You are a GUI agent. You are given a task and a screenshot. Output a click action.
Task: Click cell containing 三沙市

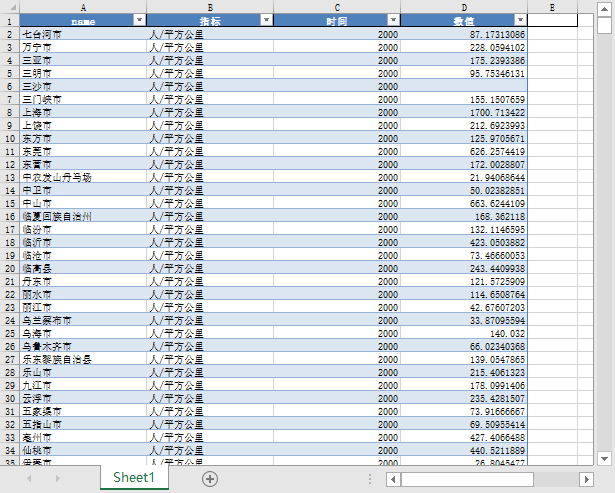pyautogui.click(x=83, y=87)
